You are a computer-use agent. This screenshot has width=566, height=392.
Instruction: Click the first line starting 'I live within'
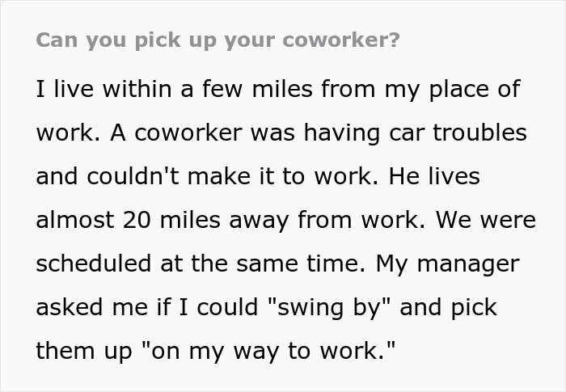tap(277, 89)
